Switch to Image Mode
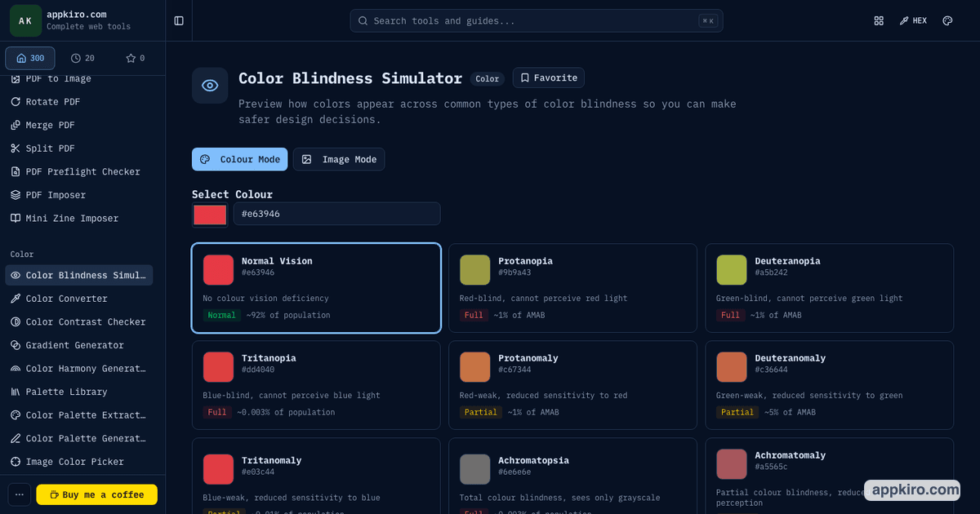980x514 pixels. [x=339, y=159]
